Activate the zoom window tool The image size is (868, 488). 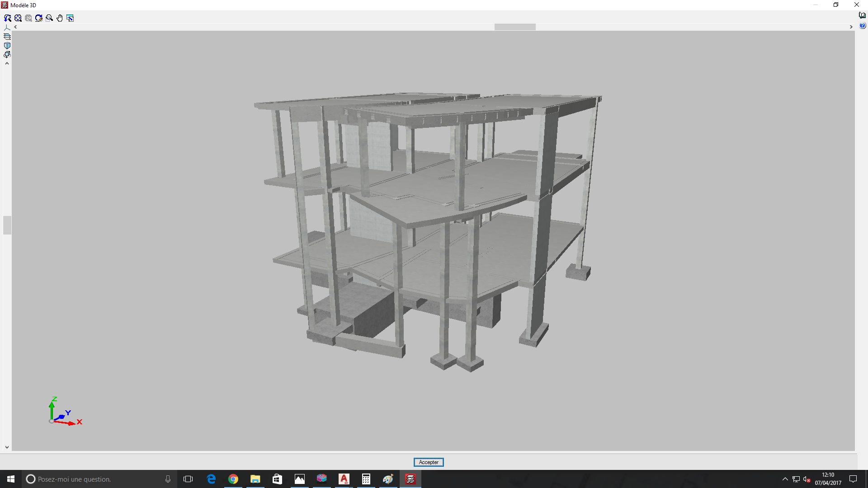[x=49, y=18]
